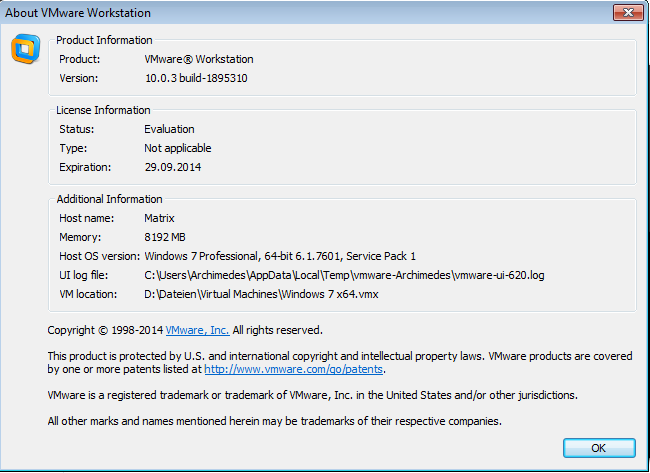Click the Host OS version Windows 7 text
This screenshot has width=650, height=473.
coord(279,256)
